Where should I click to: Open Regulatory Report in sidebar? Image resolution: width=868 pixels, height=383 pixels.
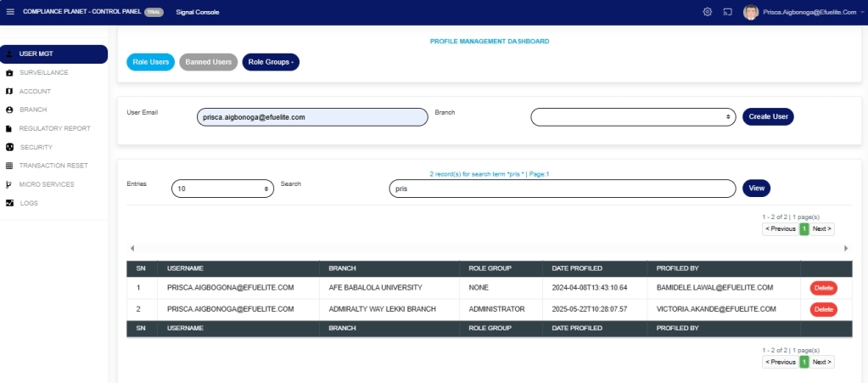(x=54, y=128)
